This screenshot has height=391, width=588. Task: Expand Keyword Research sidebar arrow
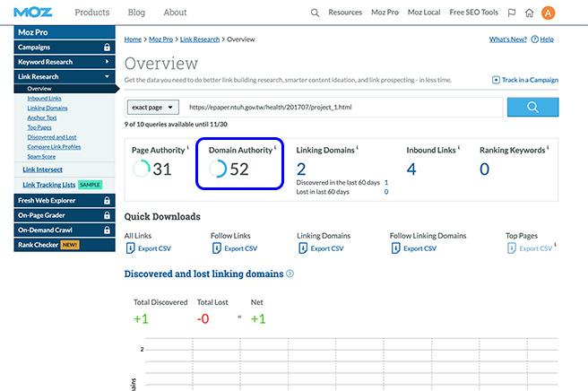click(x=107, y=62)
